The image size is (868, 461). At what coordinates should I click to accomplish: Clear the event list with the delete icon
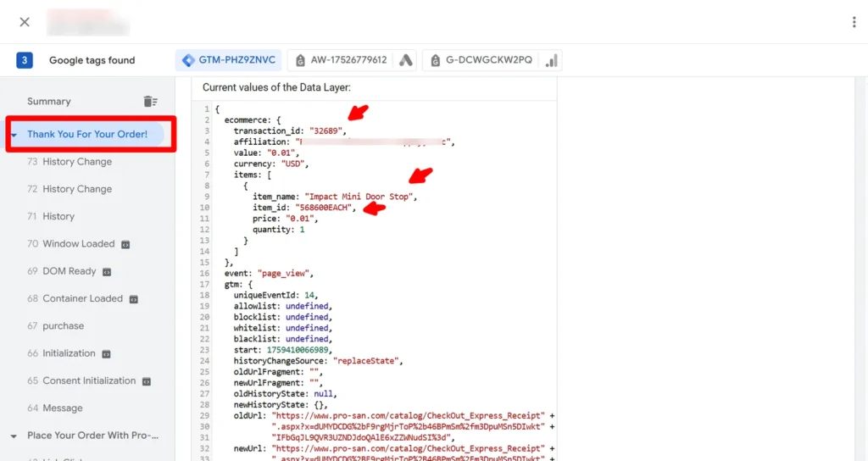click(x=150, y=102)
